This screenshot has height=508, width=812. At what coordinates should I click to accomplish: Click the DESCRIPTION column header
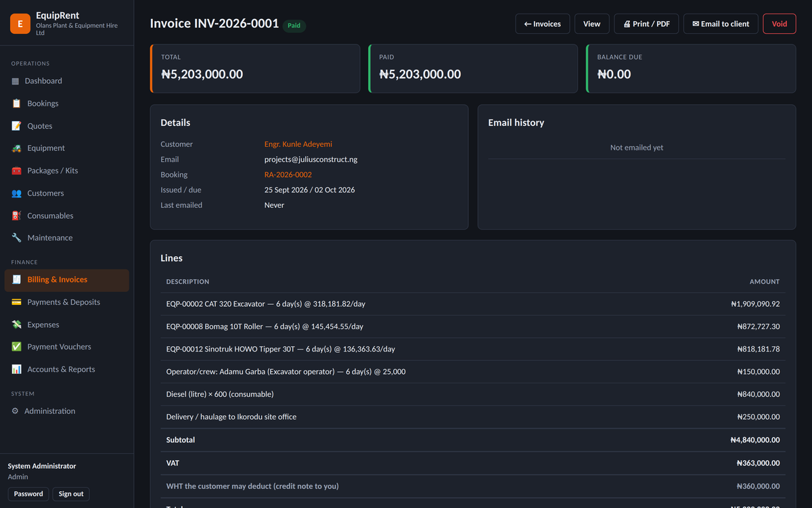pos(187,282)
